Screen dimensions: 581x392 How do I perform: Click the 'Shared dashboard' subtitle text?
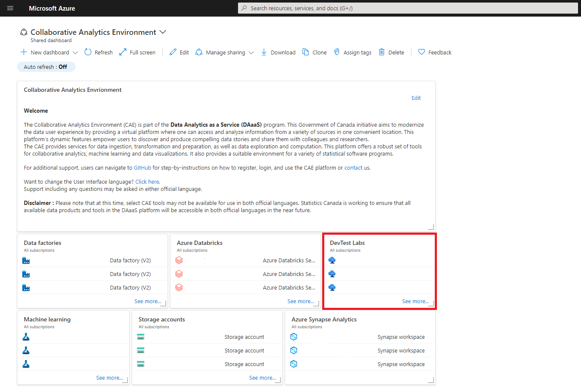51,40
